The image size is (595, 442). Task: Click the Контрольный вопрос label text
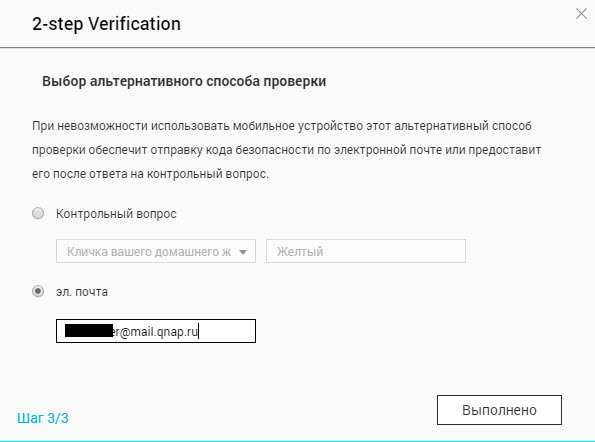pyautogui.click(x=116, y=214)
